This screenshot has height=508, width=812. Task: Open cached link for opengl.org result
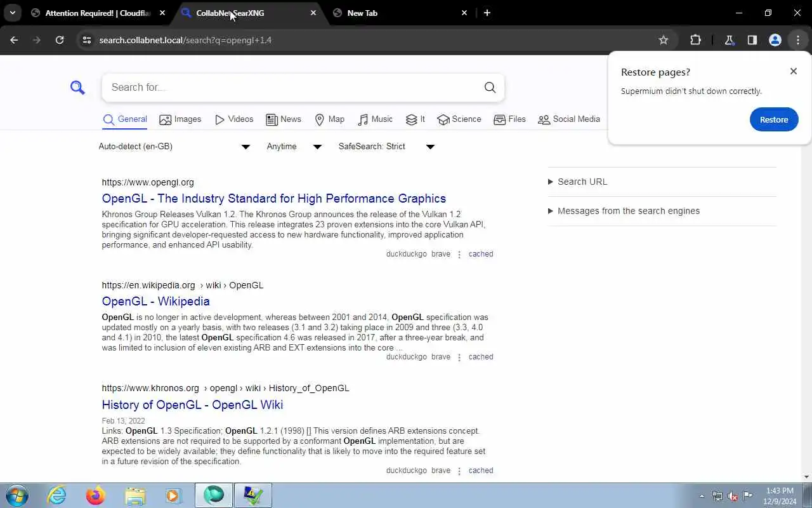pos(481,254)
